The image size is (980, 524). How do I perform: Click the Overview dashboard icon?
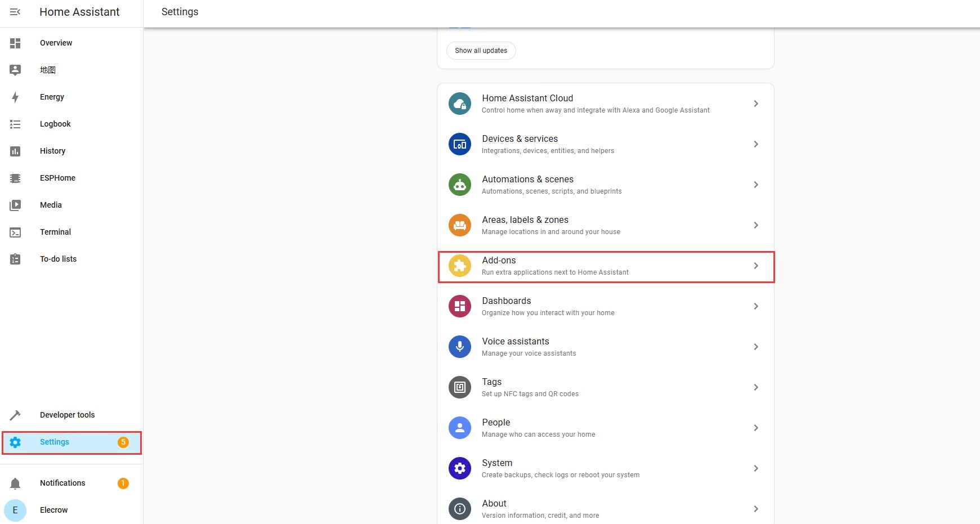point(15,43)
